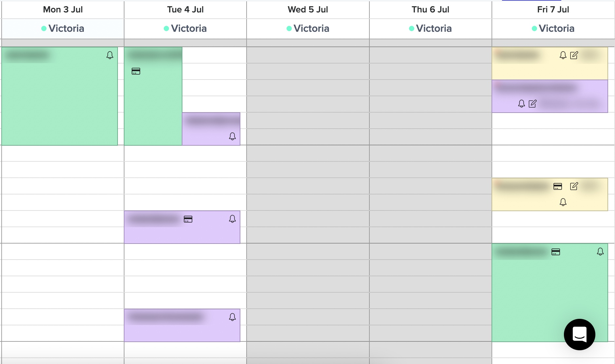Click the edit icon on Friday's purple appointment
Viewport: 615px width, 364px height.
pyautogui.click(x=533, y=104)
